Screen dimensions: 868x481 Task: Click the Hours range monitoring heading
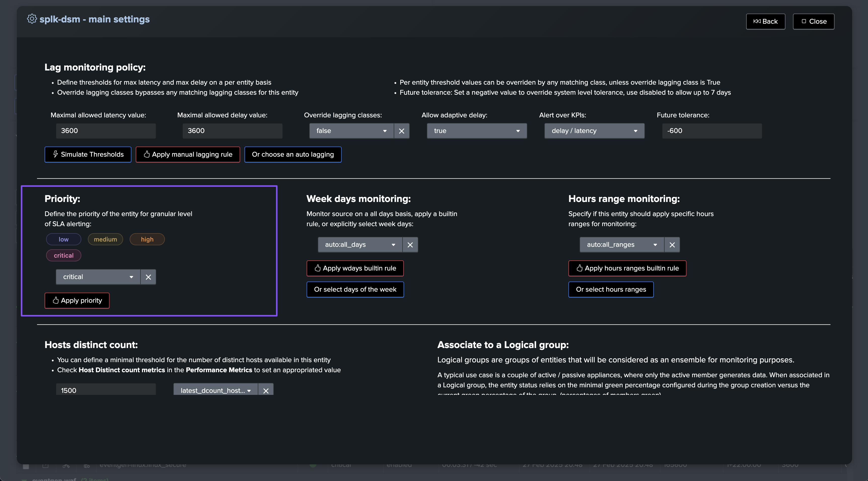(624, 199)
